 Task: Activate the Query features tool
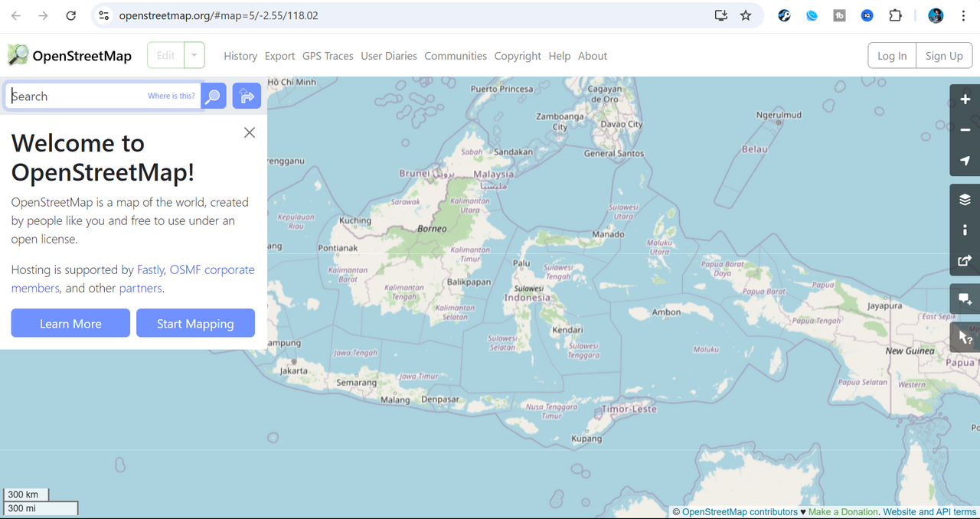pos(965,337)
